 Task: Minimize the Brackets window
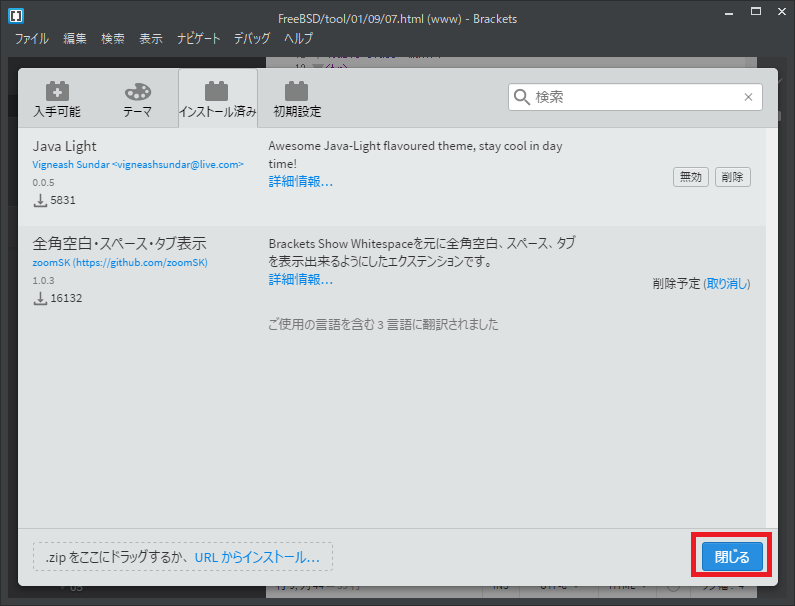click(x=729, y=13)
